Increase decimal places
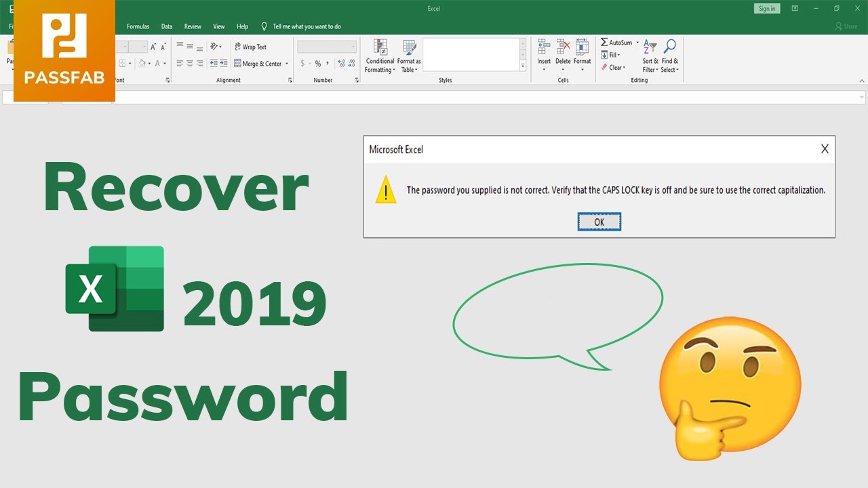868x488 pixels. coord(341,63)
